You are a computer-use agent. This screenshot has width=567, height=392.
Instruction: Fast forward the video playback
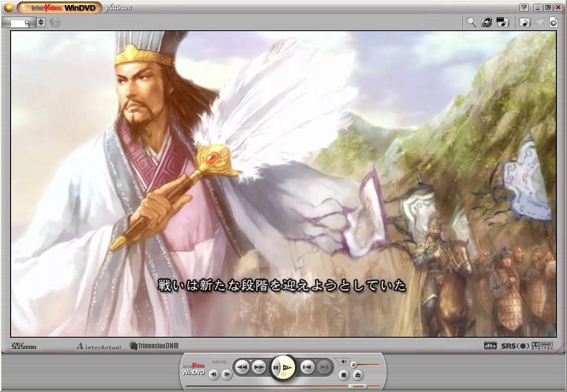pyautogui.click(x=259, y=368)
